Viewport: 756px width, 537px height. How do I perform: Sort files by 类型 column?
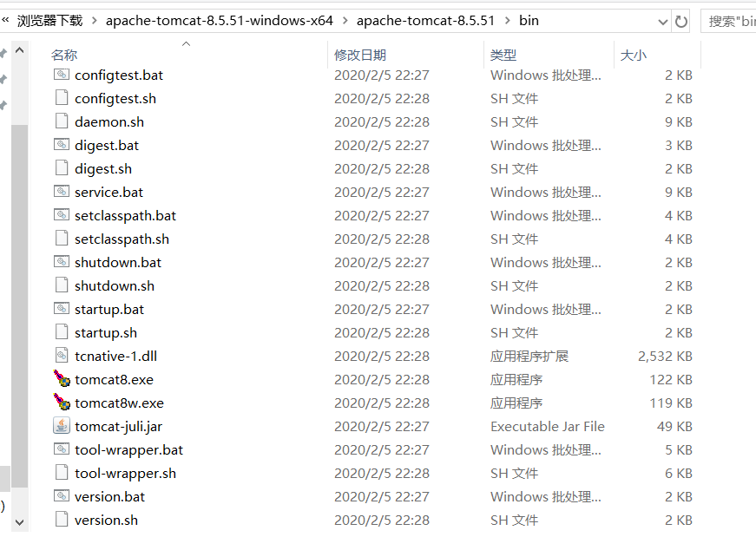(503, 55)
